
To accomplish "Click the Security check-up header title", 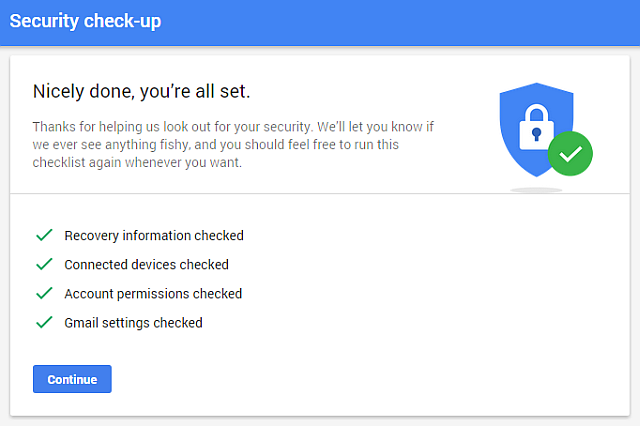I will pyautogui.click(x=85, y=21).
